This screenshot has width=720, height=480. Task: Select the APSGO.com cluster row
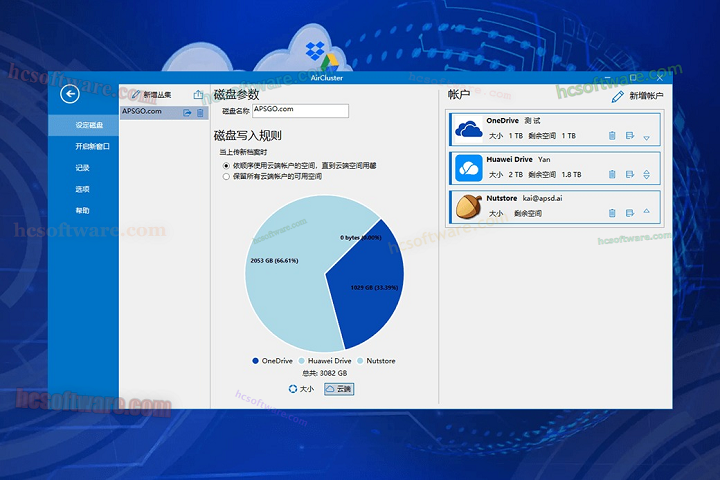(x=164, y=113)
